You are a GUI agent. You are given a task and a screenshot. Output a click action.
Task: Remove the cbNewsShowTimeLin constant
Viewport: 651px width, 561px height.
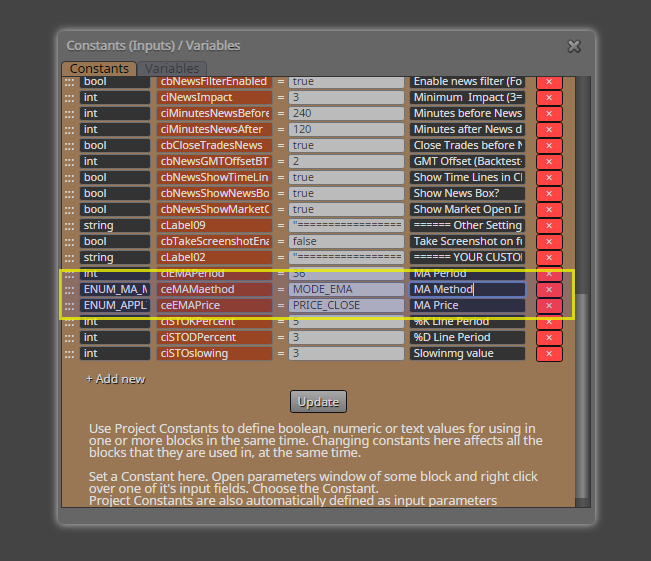coord(549,177)
